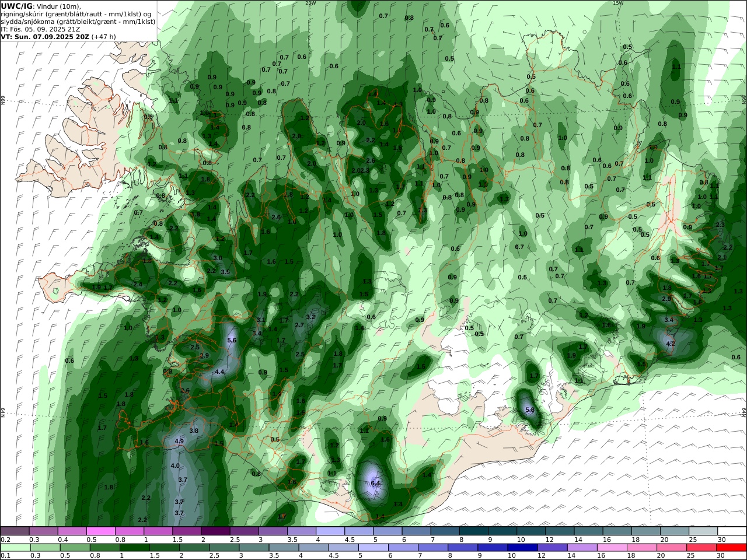Click the 2.7 precipitation value on the map
747x560 pixels.
[299, 325]
